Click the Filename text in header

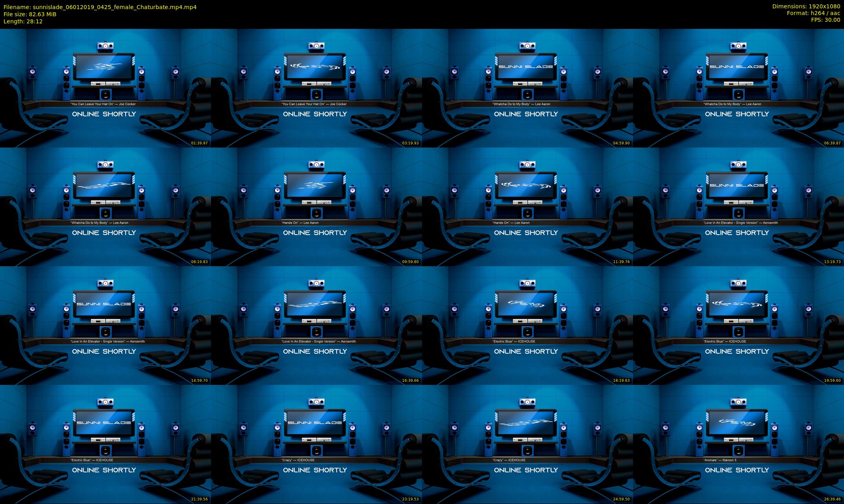click(100, 7)
